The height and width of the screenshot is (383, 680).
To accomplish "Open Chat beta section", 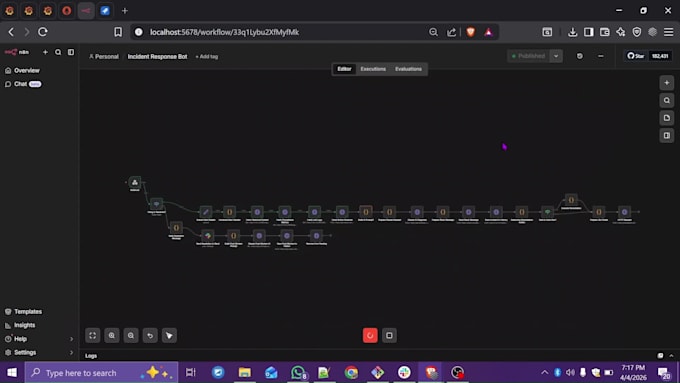I will coord(23,84).
